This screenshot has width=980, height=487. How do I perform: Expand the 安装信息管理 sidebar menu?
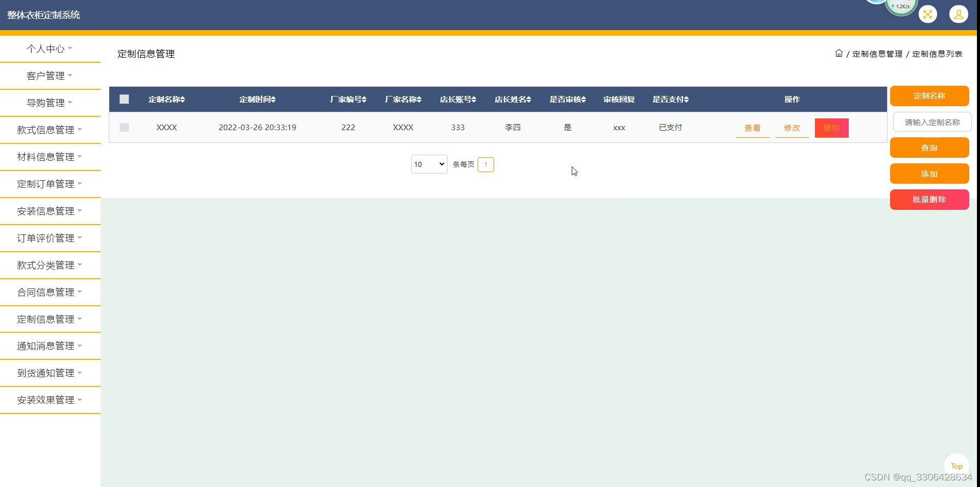click(50, 211)
